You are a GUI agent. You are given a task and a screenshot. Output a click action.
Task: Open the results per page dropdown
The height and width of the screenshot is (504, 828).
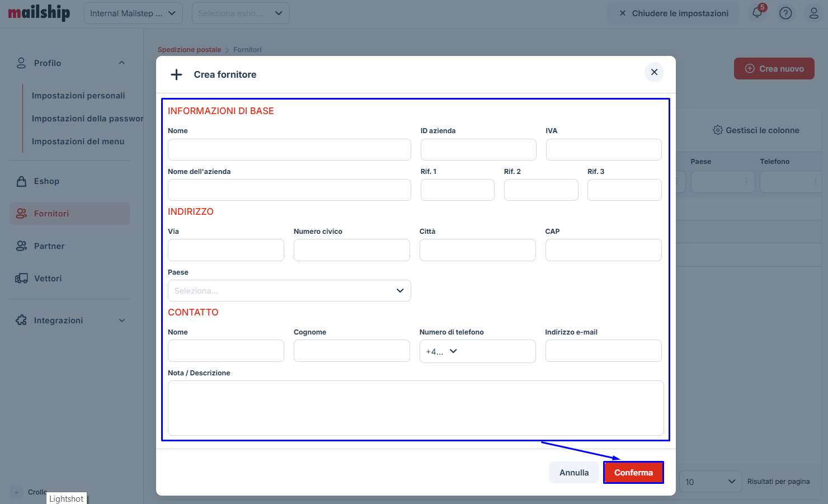[710, 482]
